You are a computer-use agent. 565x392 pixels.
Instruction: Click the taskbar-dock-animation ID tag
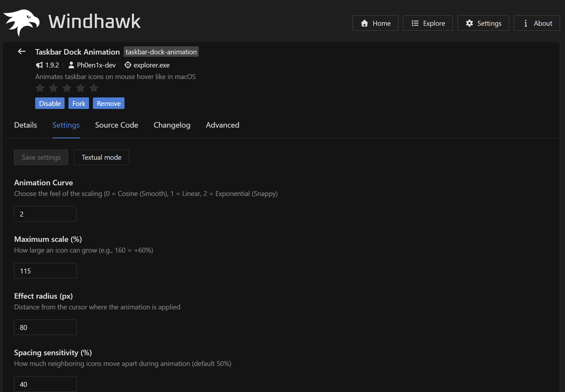(x=161, y=52)
